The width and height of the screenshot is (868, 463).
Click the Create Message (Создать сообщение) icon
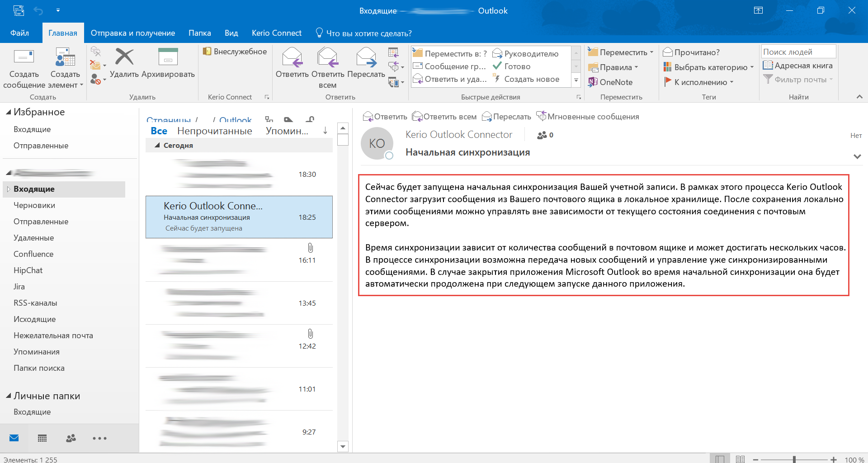24,57
